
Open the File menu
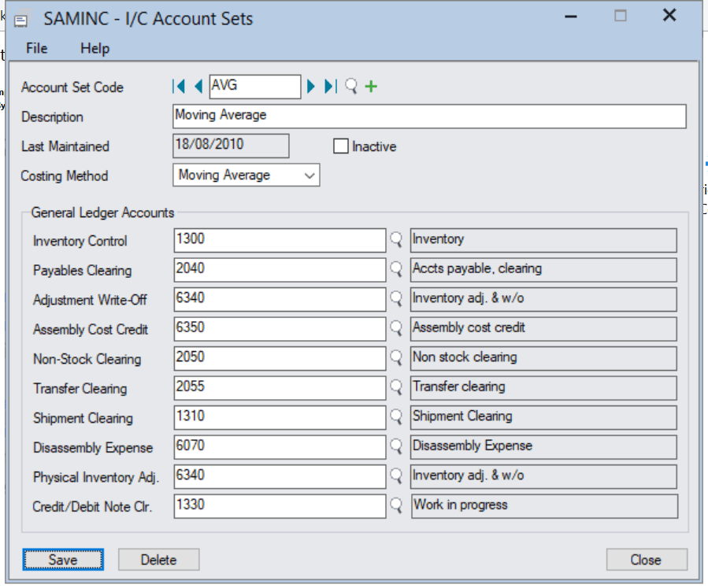pos(36,49)
